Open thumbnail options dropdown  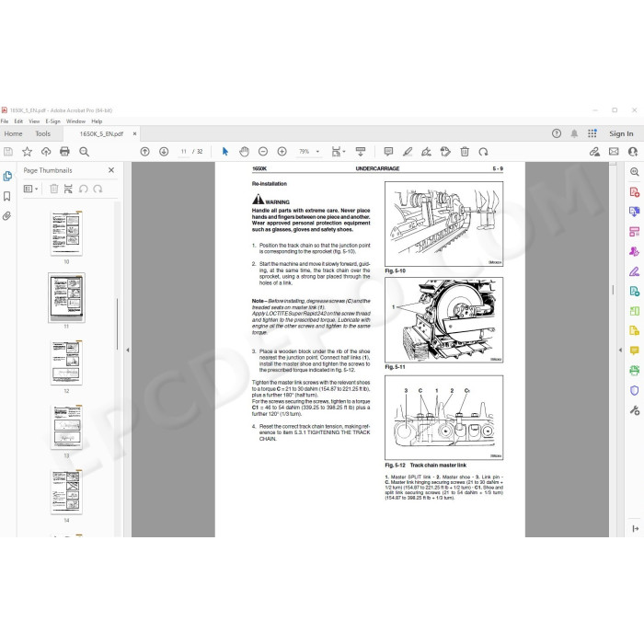point(30,189)
